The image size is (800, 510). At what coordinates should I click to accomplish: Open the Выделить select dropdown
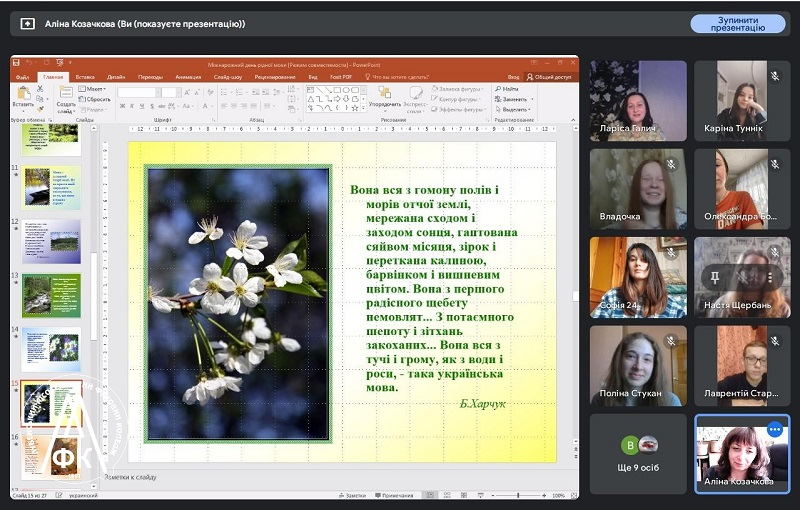point(513,109)
